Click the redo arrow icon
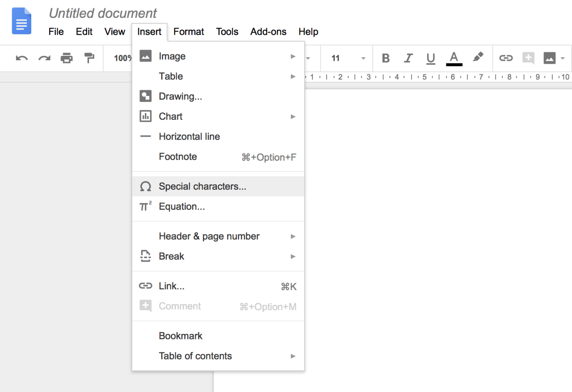The width and height of the screenshot is (572, 392). coord(44,58)
